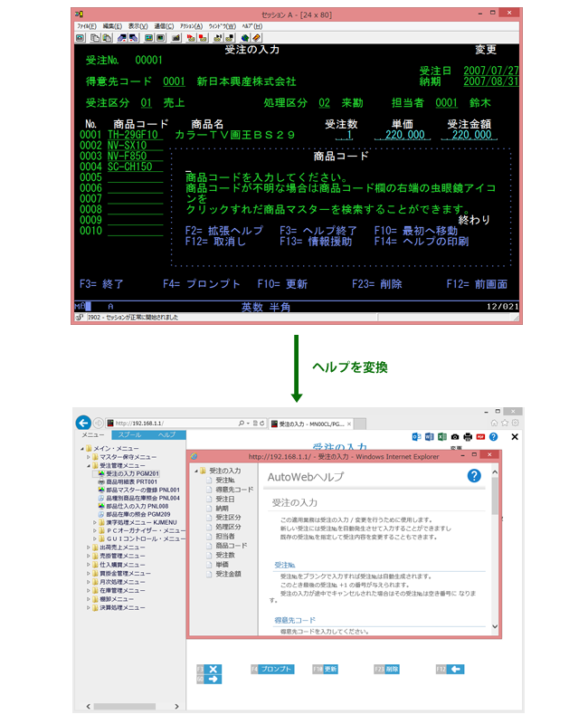This screenshot has height=724, width=588.
Task: Switch to the スプール tab
Action: click(x=129, y=435)
